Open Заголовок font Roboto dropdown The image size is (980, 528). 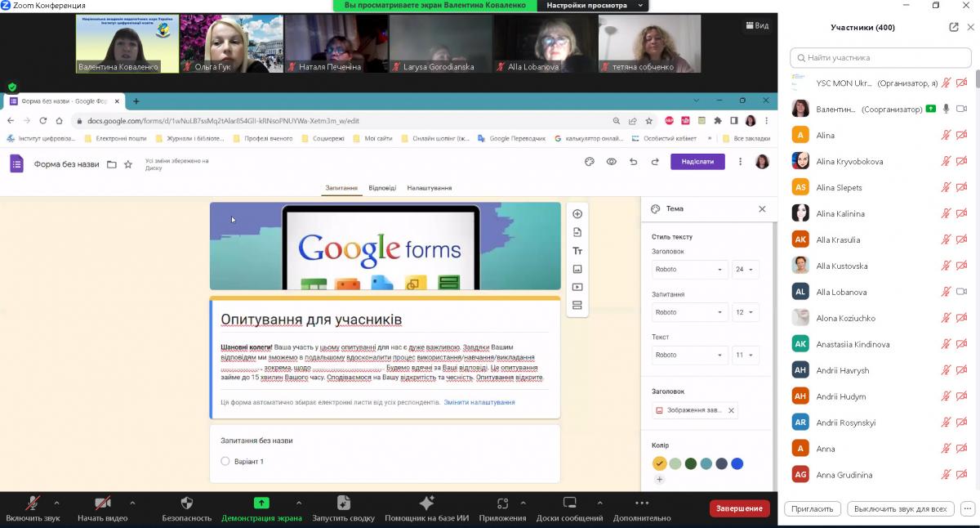pyautogui.click(x=689, y=269)
